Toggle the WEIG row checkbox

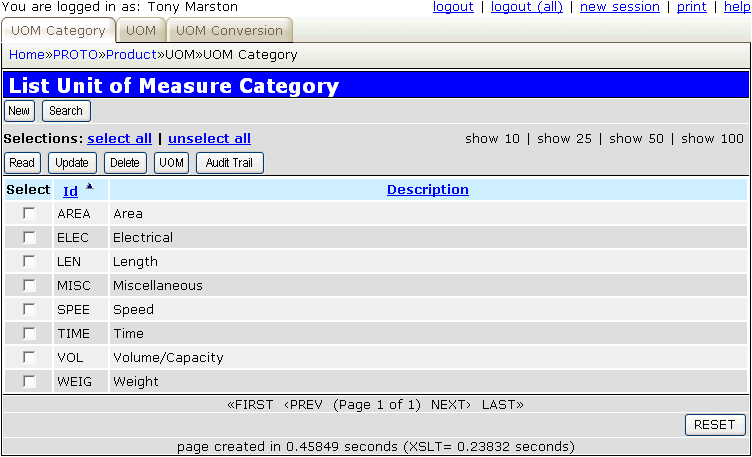tap(29, 381)
